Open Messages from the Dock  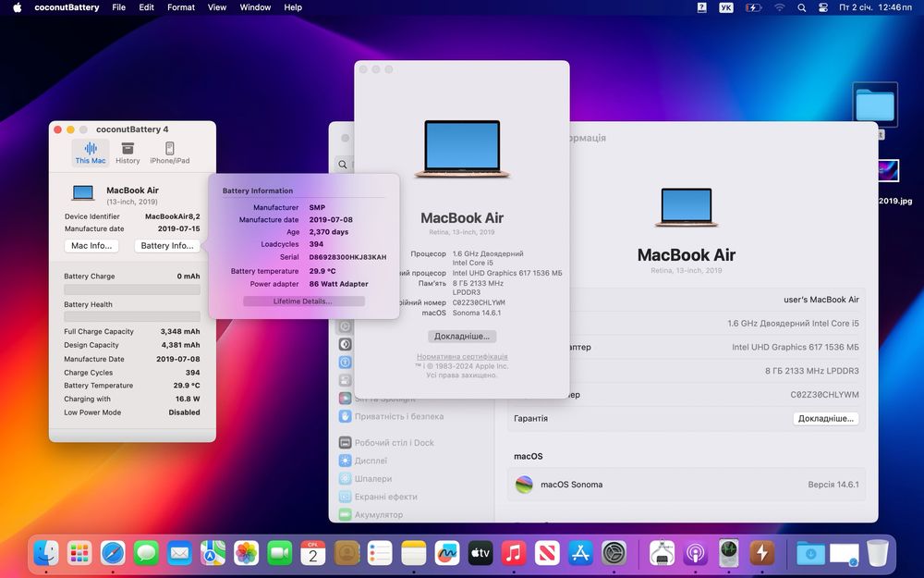(x=146, y=553)
